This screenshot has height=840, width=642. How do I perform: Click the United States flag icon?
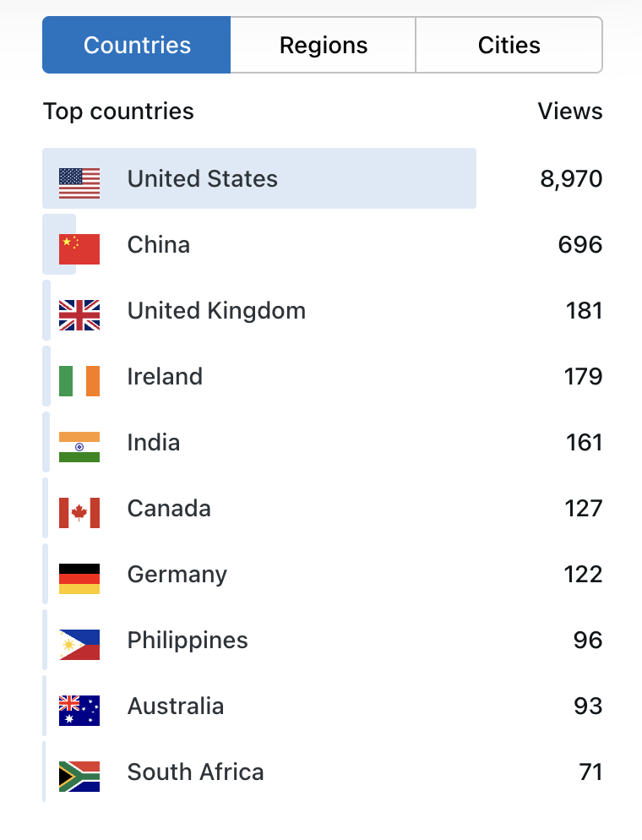[79, 183]
